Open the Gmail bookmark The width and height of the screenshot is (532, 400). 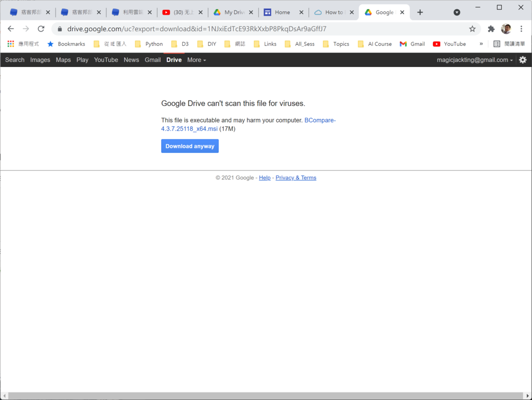[412, 44]
